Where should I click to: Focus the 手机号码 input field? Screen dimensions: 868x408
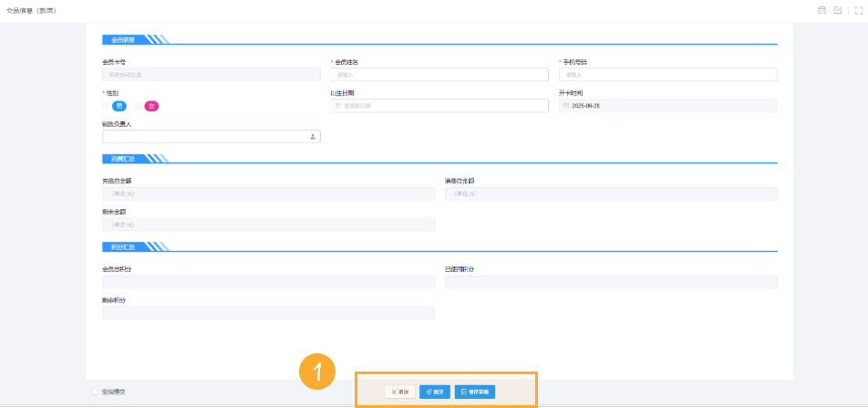coord(667,75)
